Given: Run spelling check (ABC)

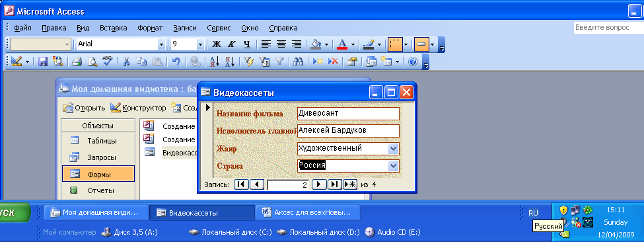Looking at the screenshot, I should pos(107,61).
